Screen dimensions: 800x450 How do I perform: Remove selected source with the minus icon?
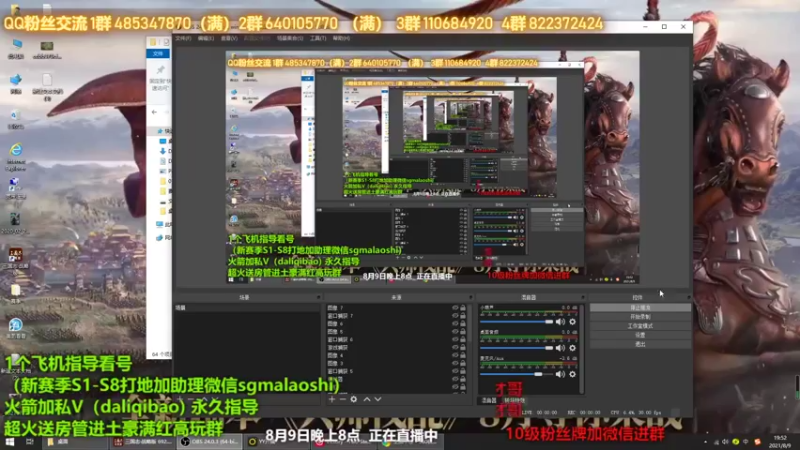click(342, 399)
